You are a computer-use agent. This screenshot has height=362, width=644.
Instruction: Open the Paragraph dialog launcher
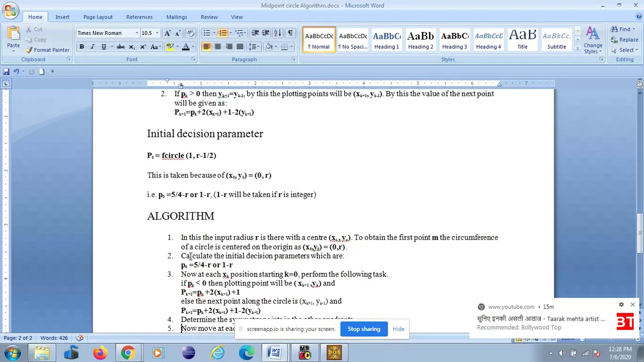tap(293, 59)
